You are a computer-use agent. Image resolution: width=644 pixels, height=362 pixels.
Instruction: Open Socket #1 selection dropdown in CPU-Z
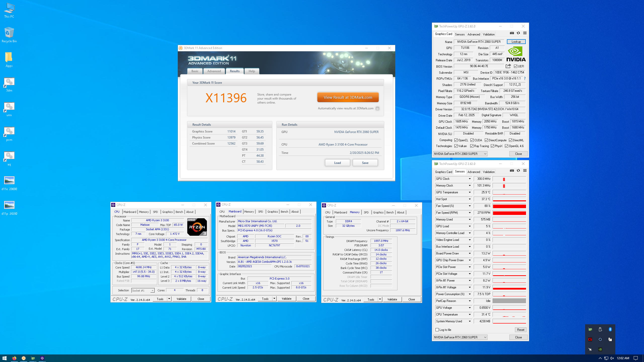tap(143, 291)
